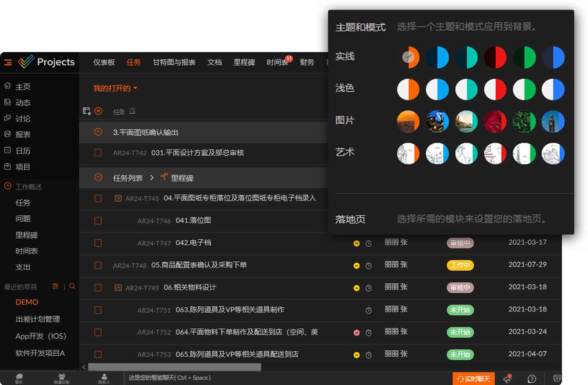Open the 文档 tab in top navigation
588x385 pixels.
(x=214, y=63)
